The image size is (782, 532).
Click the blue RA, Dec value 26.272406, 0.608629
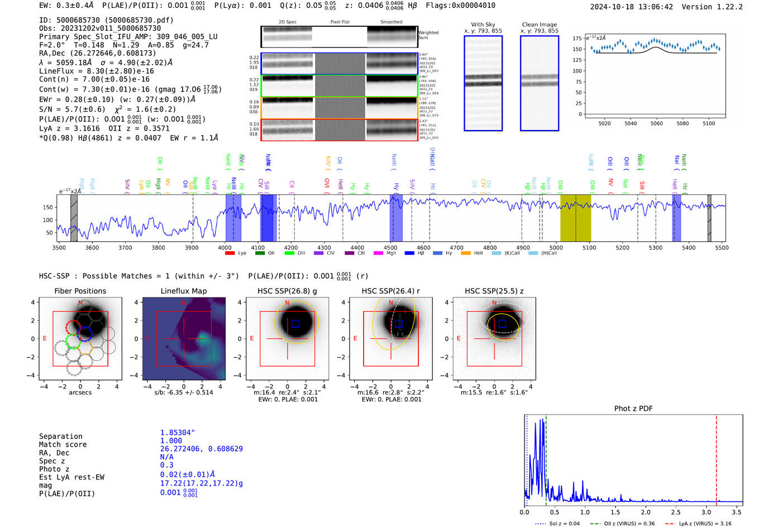202,449
